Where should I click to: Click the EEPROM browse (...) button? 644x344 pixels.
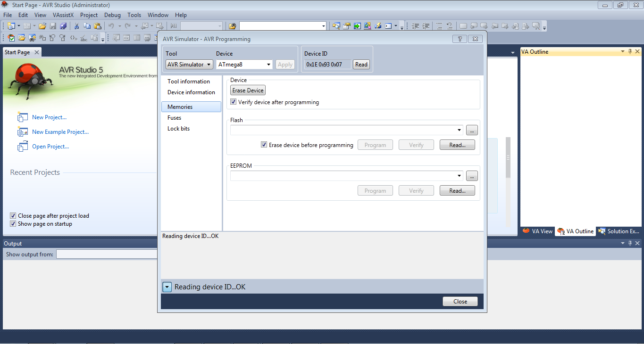[472, 176]
